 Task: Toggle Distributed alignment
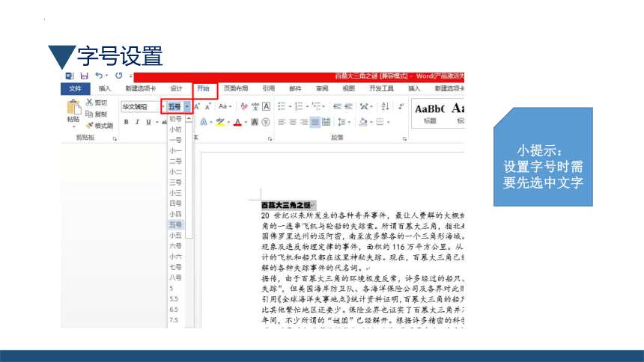coord(326,122)
